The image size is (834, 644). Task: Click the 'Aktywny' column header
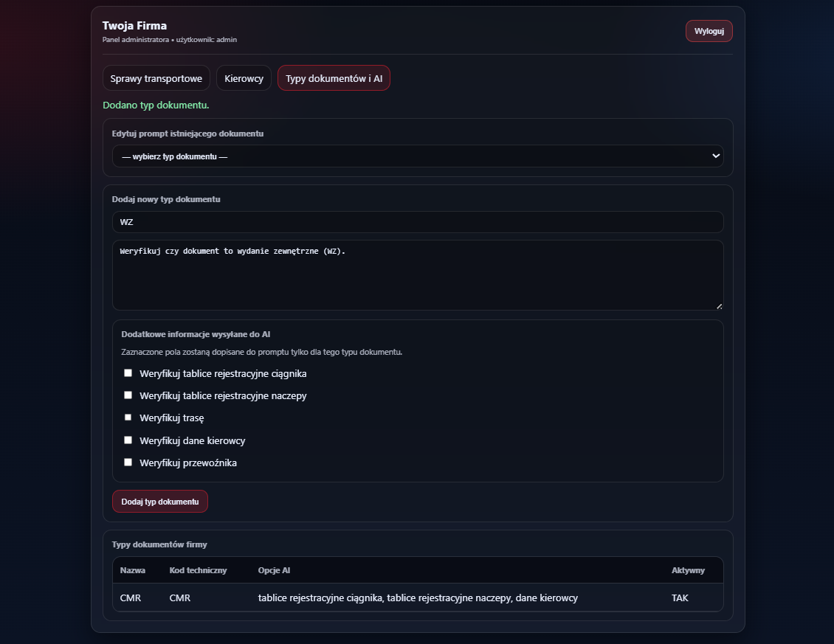(x=688, y=570)
